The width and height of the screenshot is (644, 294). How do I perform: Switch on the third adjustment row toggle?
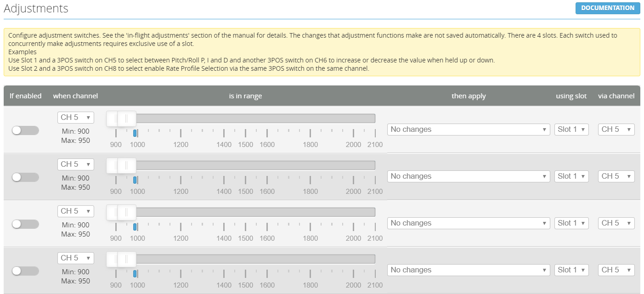point(25,224)
